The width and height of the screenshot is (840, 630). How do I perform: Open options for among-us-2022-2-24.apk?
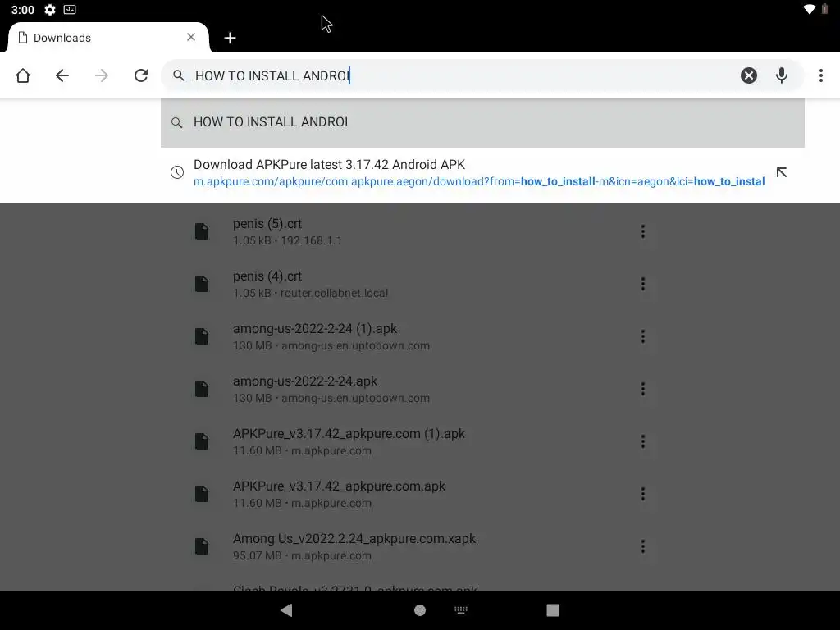(643, 389)
